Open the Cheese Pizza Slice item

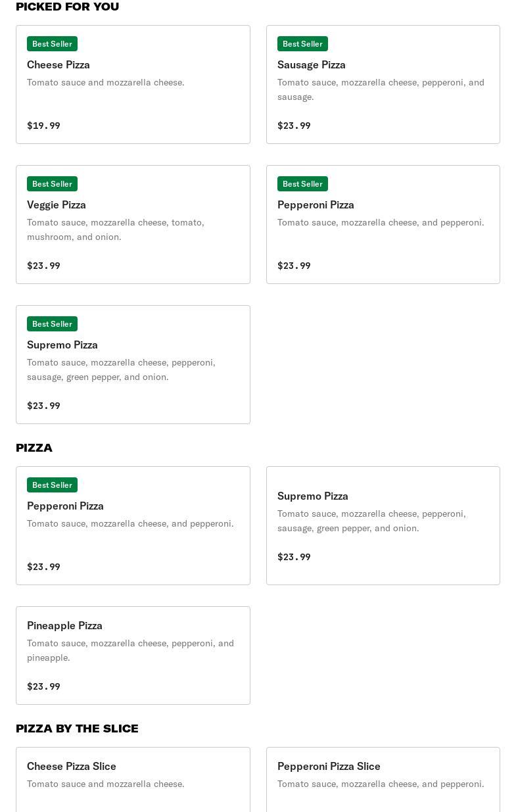click(133, 779)
